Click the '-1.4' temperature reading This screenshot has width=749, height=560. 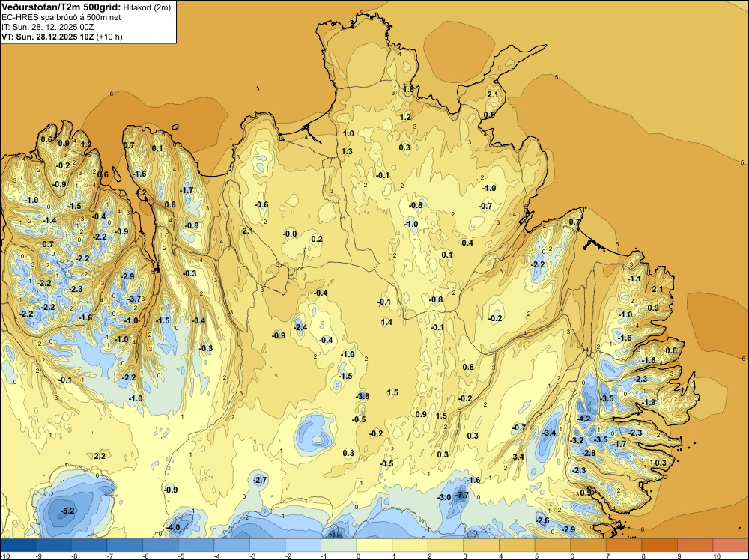click(x=49, y=221)
